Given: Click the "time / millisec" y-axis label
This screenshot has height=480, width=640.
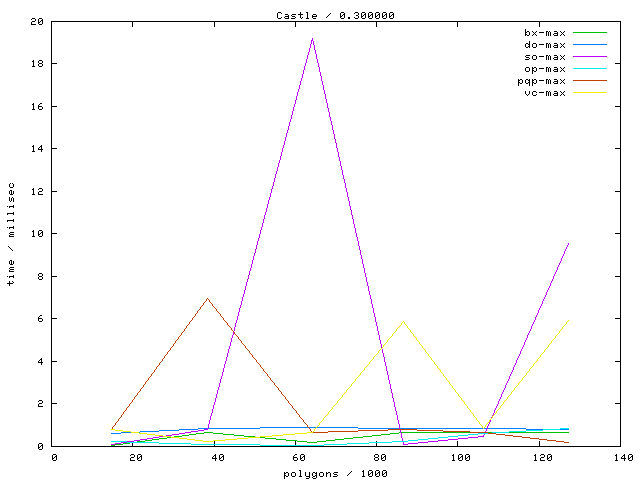Looking at the screenshot, I should click(11, 233).
